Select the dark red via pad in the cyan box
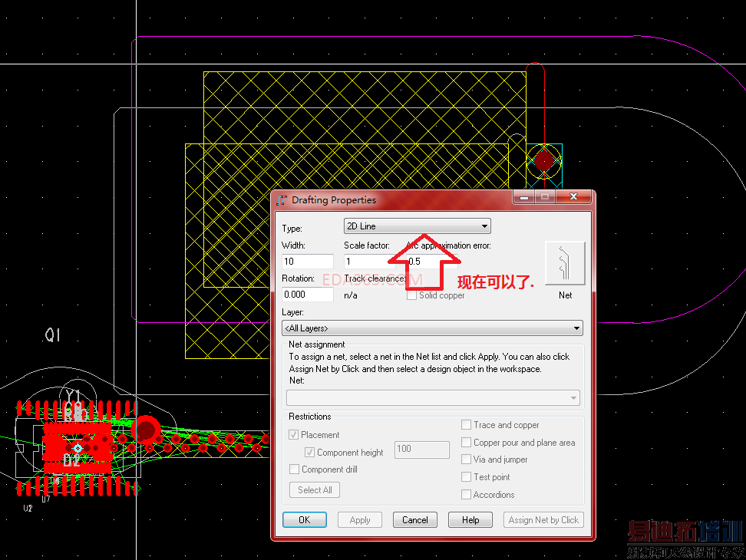The width and height of the screenshot is (746, 560). (x=544, y=160)
